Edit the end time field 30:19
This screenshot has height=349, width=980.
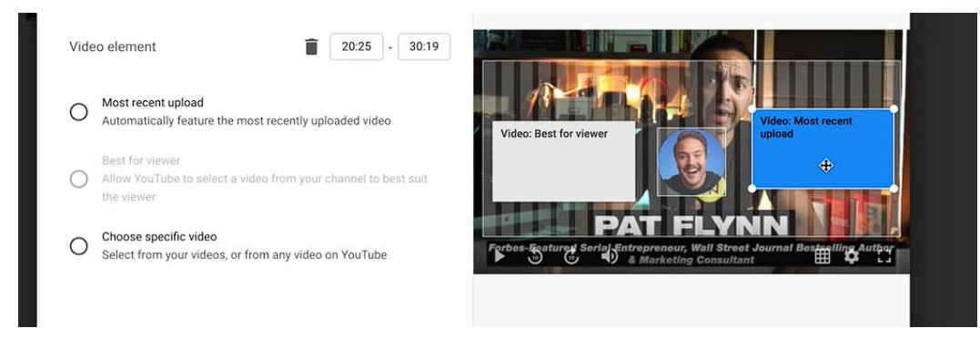424,46
